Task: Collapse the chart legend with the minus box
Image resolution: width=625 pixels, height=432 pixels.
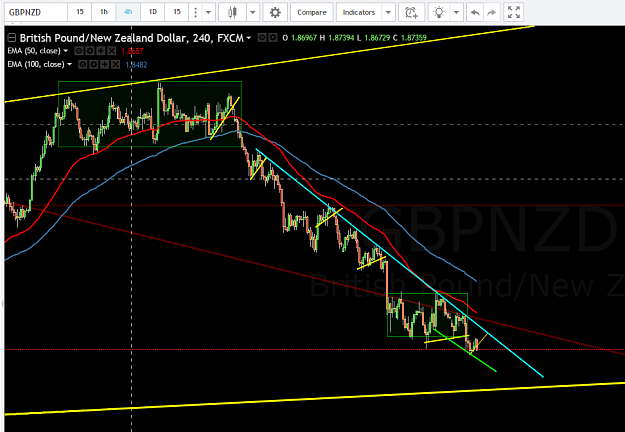Action: [12, 38]
